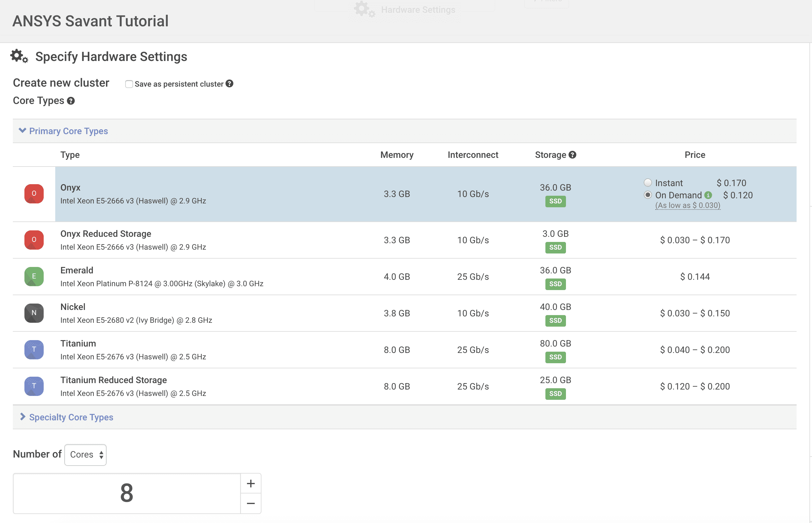Select the blue Titanium core icon
This screenshot has width=812, height=523.
tap(34, 350)
